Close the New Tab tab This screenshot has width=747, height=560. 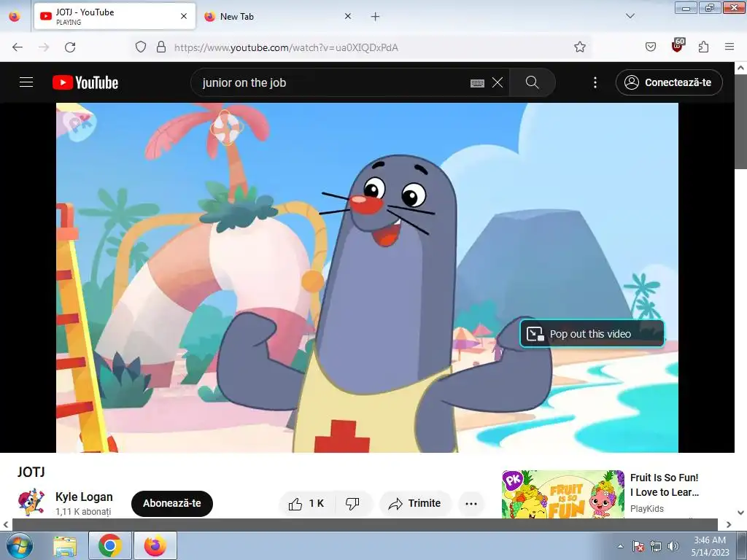pyautogui.click(x=348, y=16)
